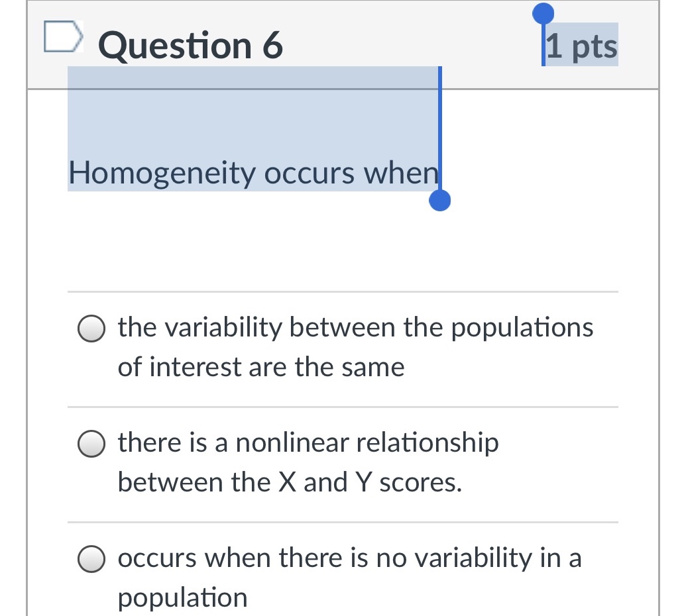This screenshot has width=686, height=616.
Task: Click the divider line above the first answer
Action: click(343, 291)
